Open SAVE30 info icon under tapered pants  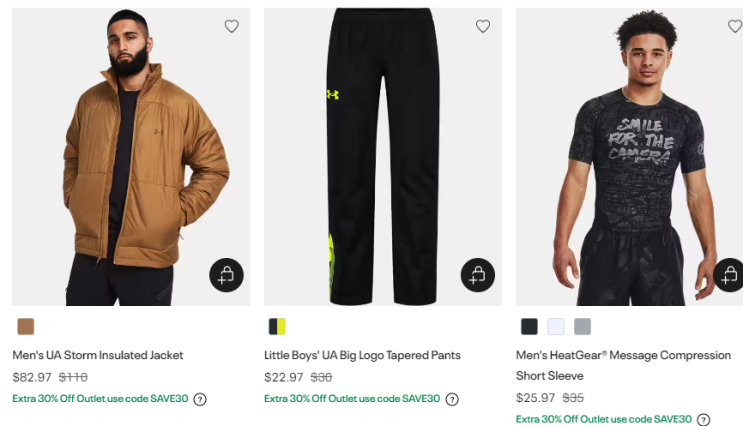pyautogui.click(x=452, y=399)
